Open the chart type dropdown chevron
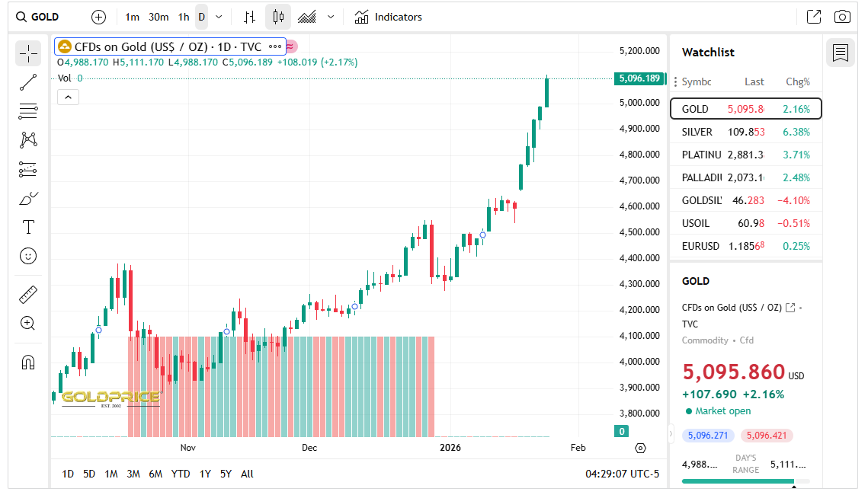Screen dimensions: 868x495 coord(330,17)
